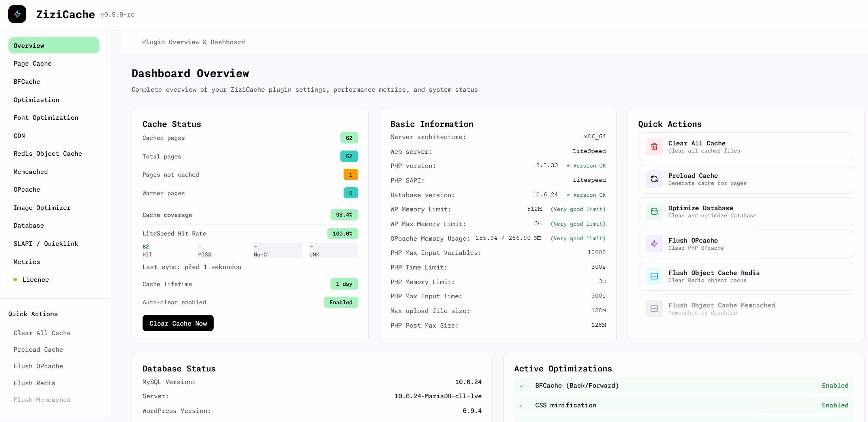Image resolution: width=868 pixels, height=422 pixels.
Task: Click Flush Redis in sidebar Quick Actions
Action: coord(34,383)
